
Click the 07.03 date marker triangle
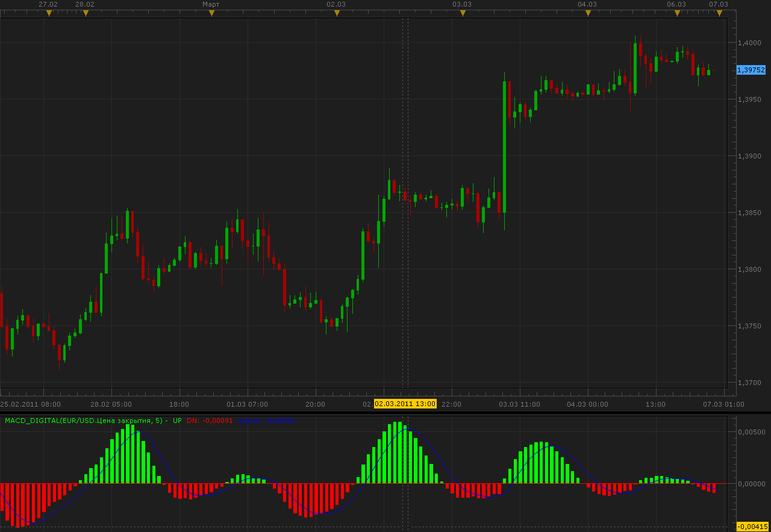tap(719, 13)
